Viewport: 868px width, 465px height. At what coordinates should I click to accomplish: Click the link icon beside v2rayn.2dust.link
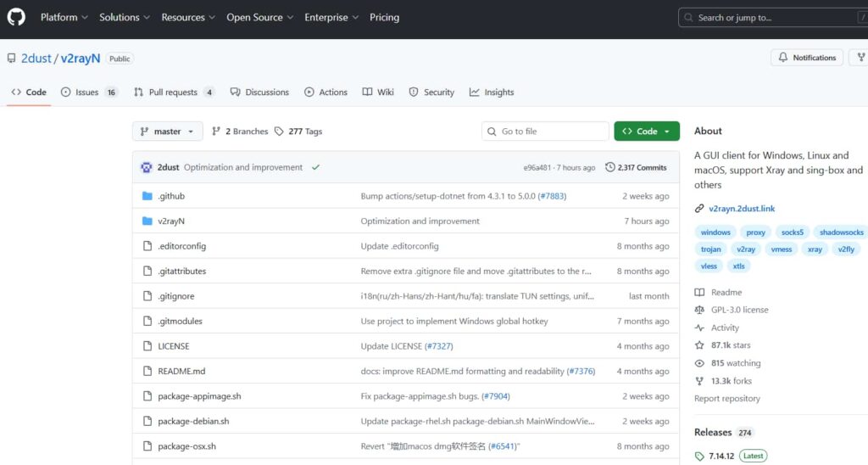(699, 209)
